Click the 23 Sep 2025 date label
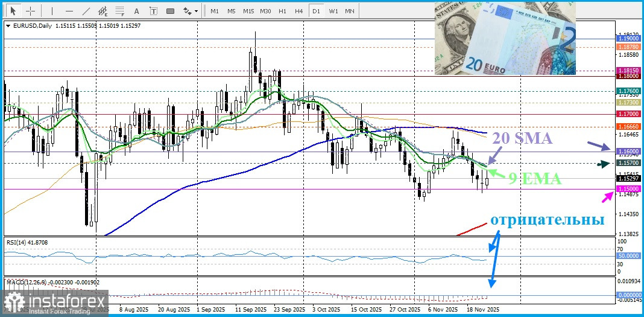Image resolution: width=644 pixels, height=317 pixels. (x=290, y=309)
